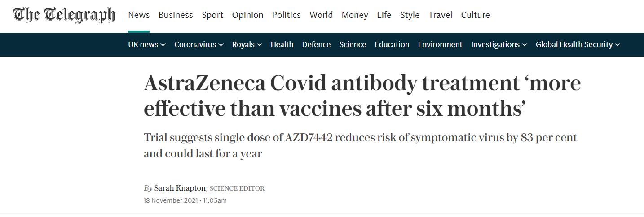
Task: Open the Business section
Action: tap(176, 15)
